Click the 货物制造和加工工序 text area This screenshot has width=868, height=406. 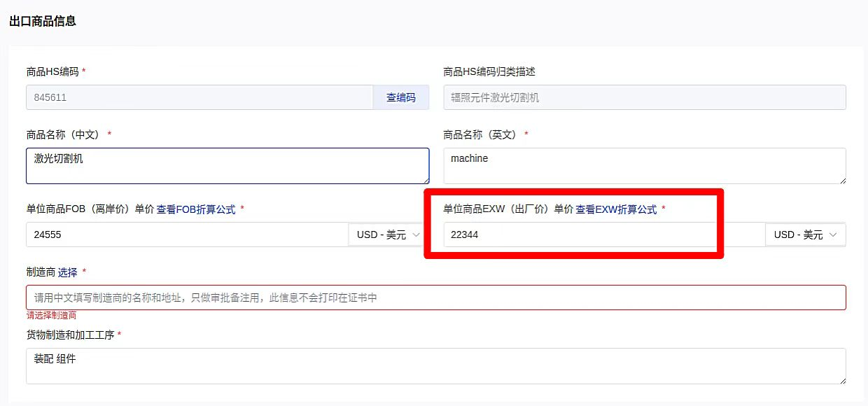pos(435,366)
